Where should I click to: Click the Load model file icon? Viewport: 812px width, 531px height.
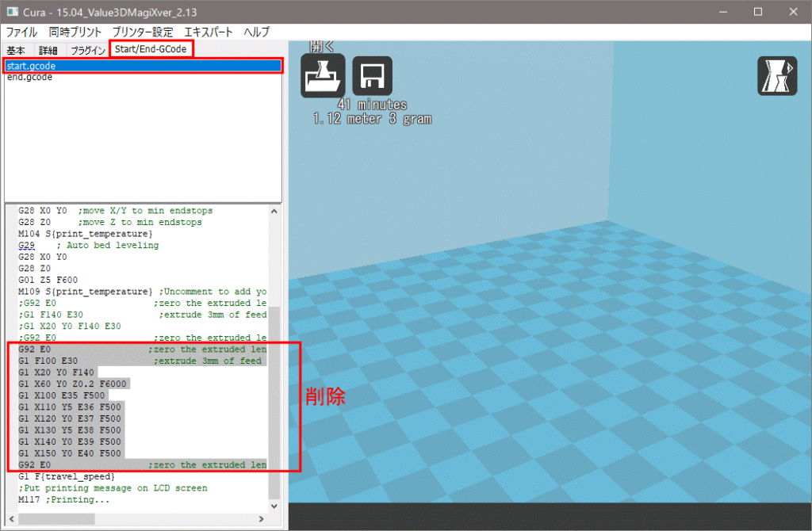pyautogui.click(x=322, y=76)
